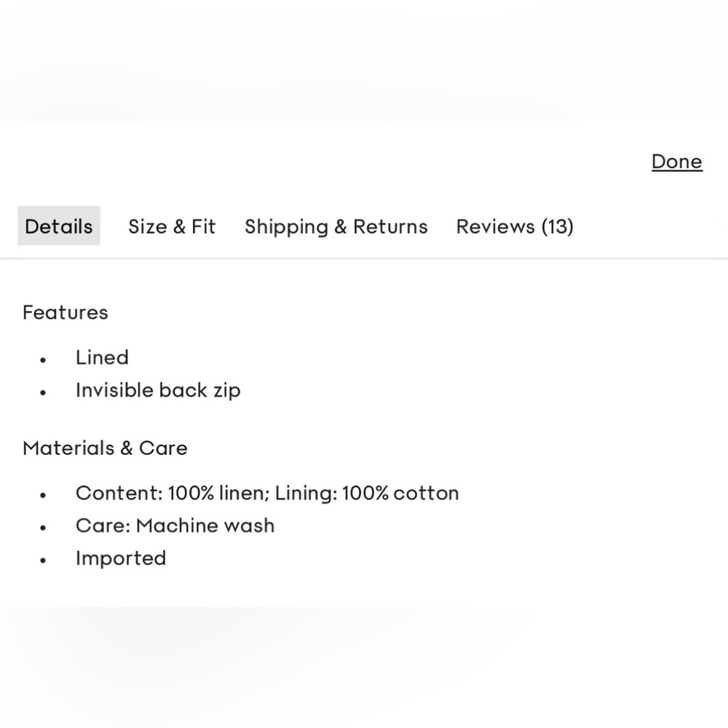Switch to the Size & Fit tab
The height and width of the screenshot is (728, 728).
coord(172,226)
